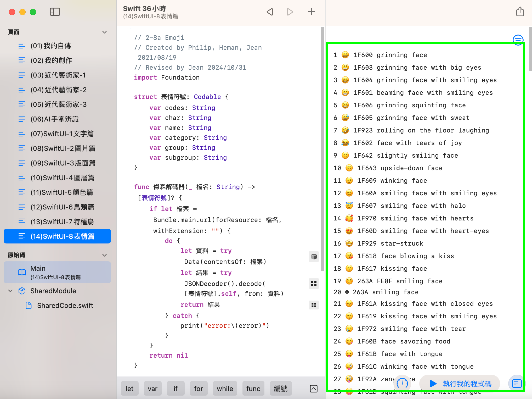Screen dimensions: 532x399
Task: Toggle the console output panel icon
Action: tap(517, 384)
